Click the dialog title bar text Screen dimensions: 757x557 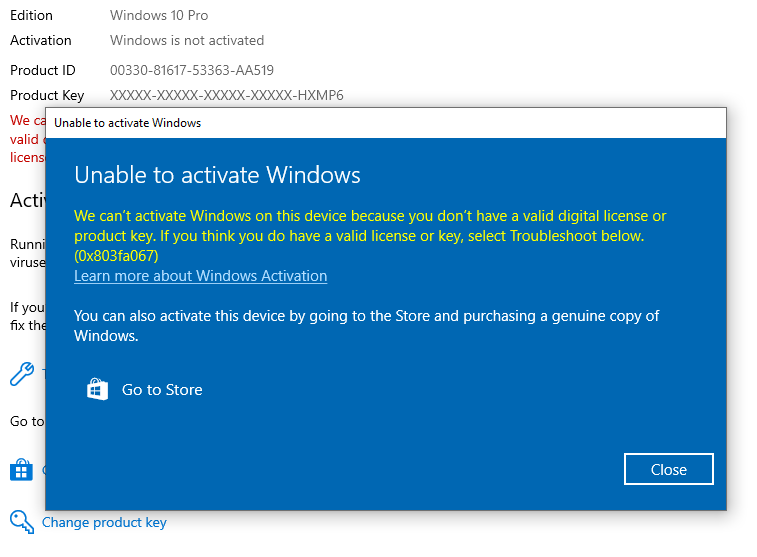coord(127,123)
